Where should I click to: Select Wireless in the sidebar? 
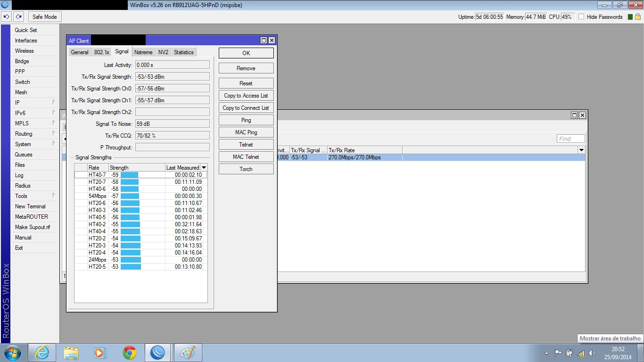click(x=25, y=51)
